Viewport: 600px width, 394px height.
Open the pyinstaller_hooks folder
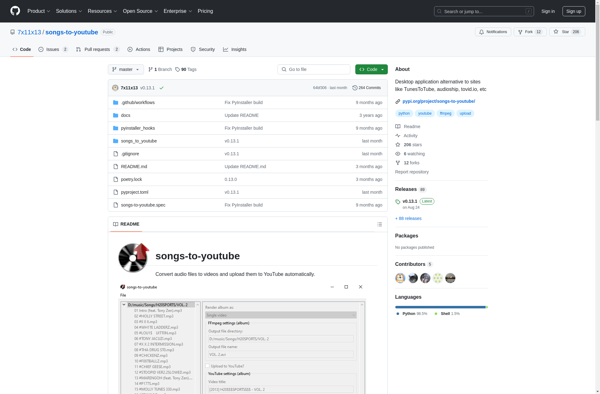[138, 128]
